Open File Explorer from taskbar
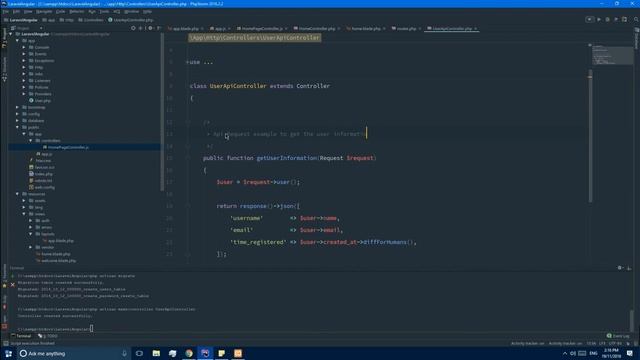 tap(156, 353)
